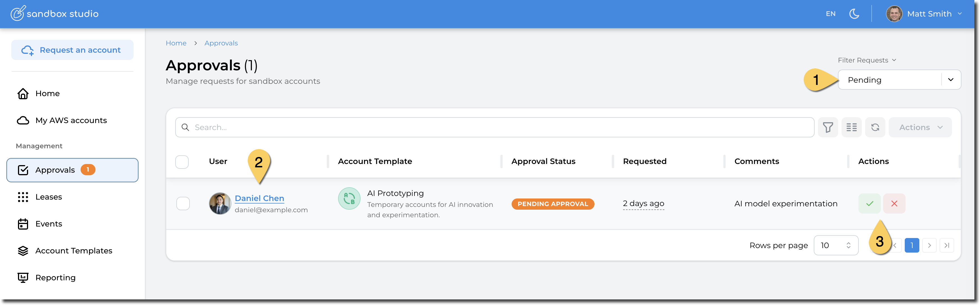The height and width of the screenshot is (305, 980).
Task: Open the column display settings icon
Action: (x=851, y=127)
